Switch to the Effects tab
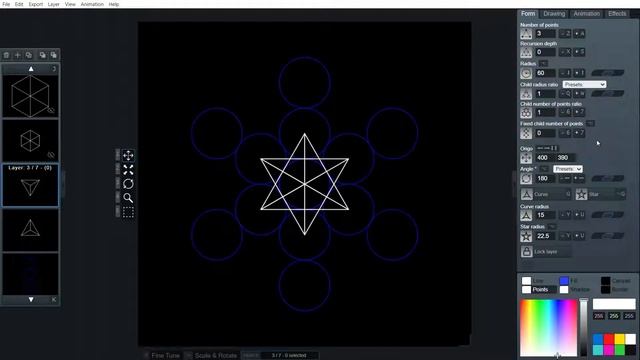640x360 pixels. [x=617, y=14]
